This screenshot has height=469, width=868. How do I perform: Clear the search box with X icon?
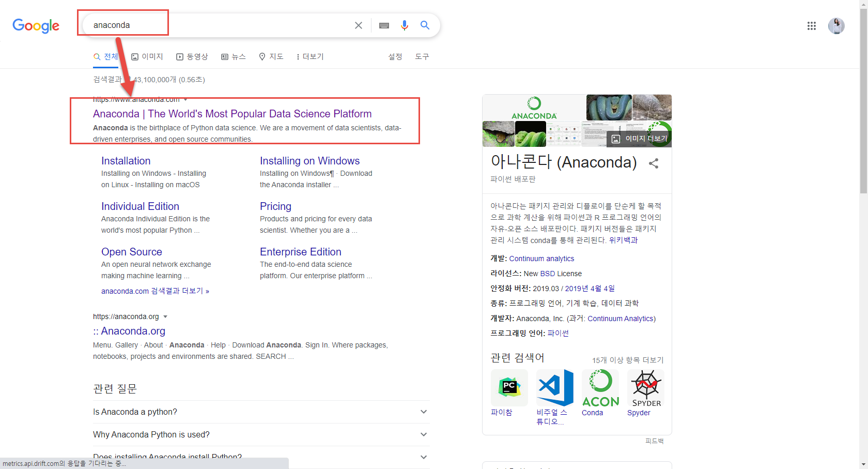[x=359, y=25]
